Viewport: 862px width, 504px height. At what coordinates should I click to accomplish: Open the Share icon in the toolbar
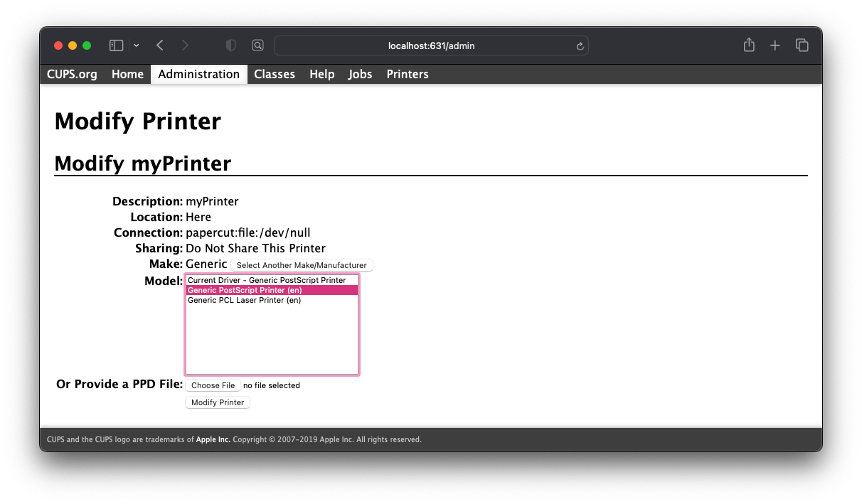[x=749, y=45]
